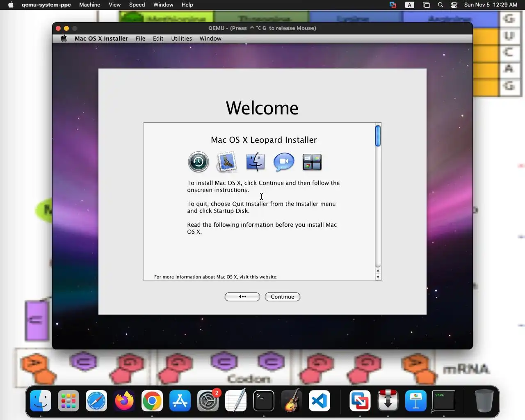Click the 'For more information about Mac OS X' text
Viewport: 525px width, 420px height.
[x=216, y=277]
